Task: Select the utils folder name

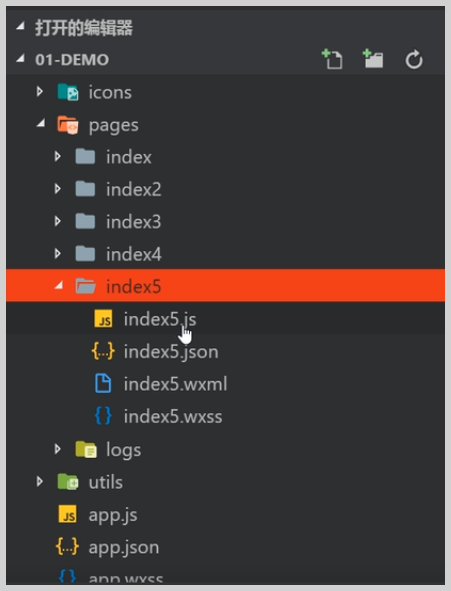Action: (105, 482)
